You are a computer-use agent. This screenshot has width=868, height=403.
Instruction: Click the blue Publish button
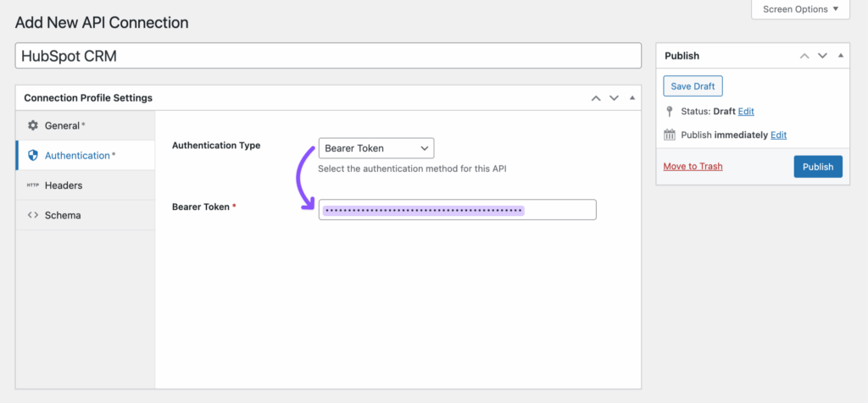click(x=818, y=167)
